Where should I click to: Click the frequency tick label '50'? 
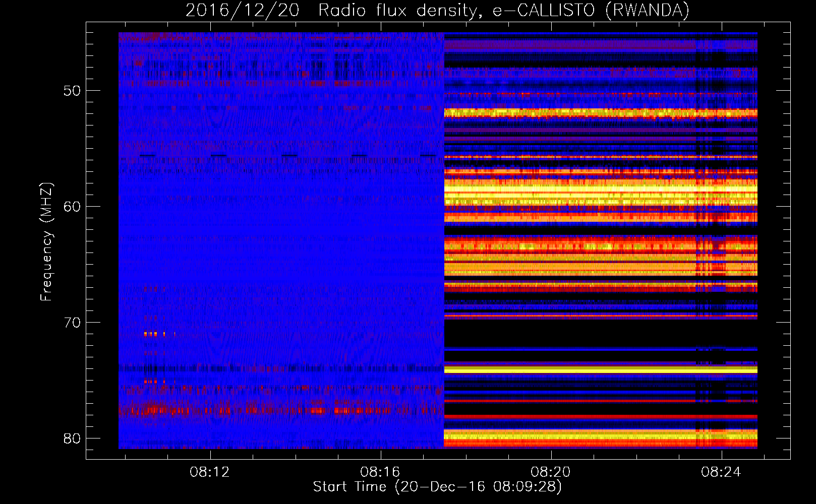point(72,91)
